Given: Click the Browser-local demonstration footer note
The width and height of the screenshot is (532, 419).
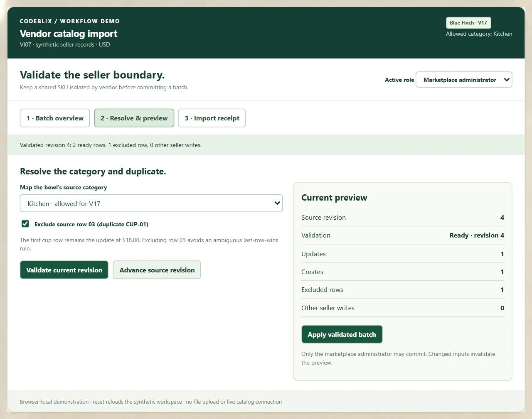Looking at the screenshot, I should [151, 402].
